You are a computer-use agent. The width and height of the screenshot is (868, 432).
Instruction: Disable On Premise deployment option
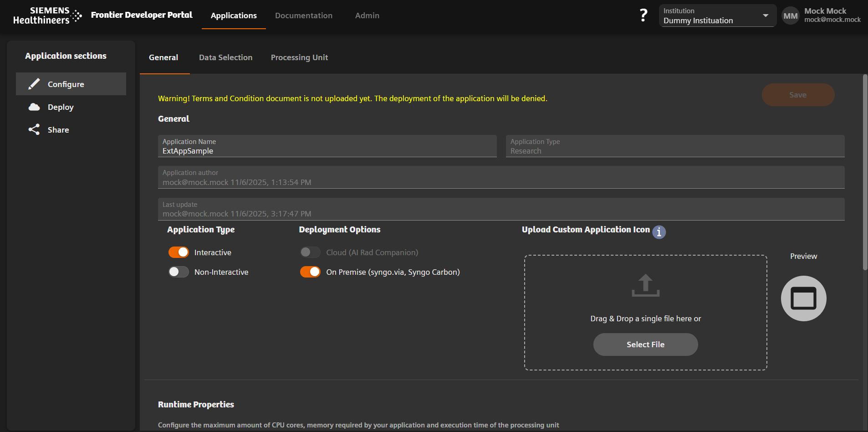pyautogui.click(x=310, y=272)
